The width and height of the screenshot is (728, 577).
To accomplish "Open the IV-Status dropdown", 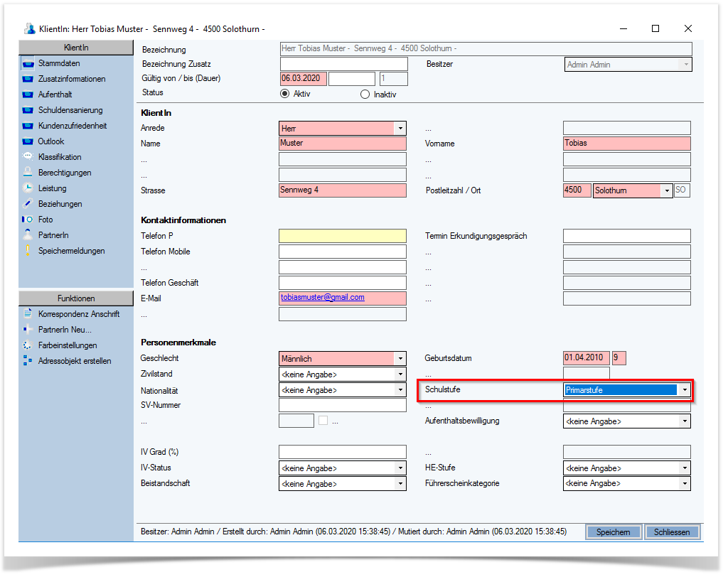I will [x=400, y=468].
